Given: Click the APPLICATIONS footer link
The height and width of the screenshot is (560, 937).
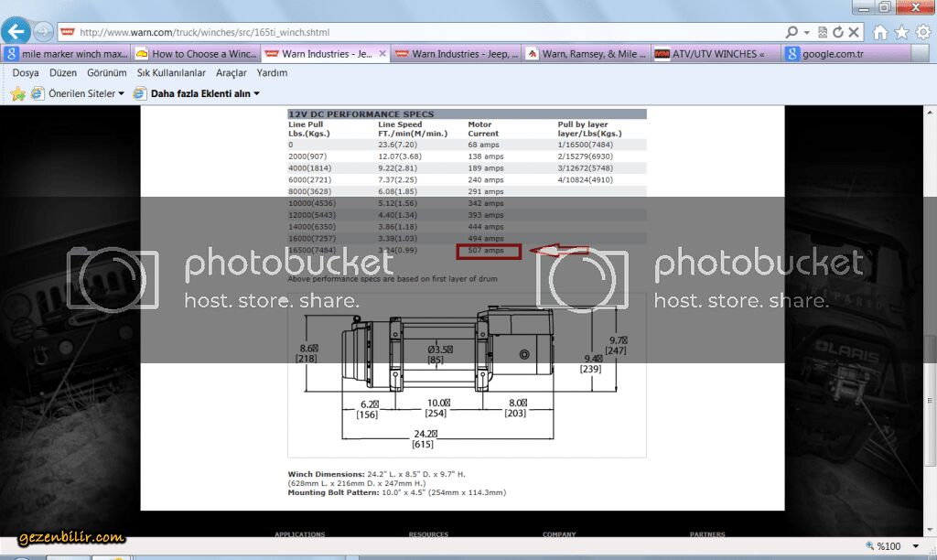Looking at the screenshot, I should tap(299, 534).
